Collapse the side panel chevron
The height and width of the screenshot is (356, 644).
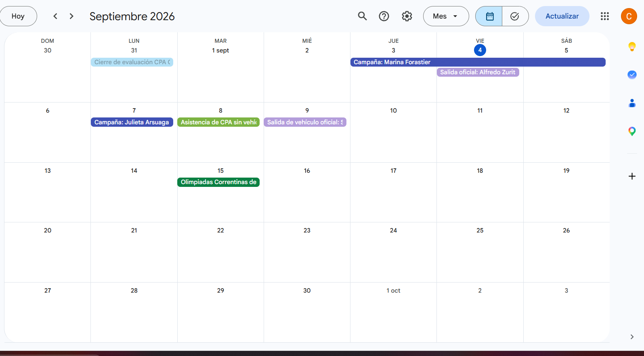tap(632, 337)
